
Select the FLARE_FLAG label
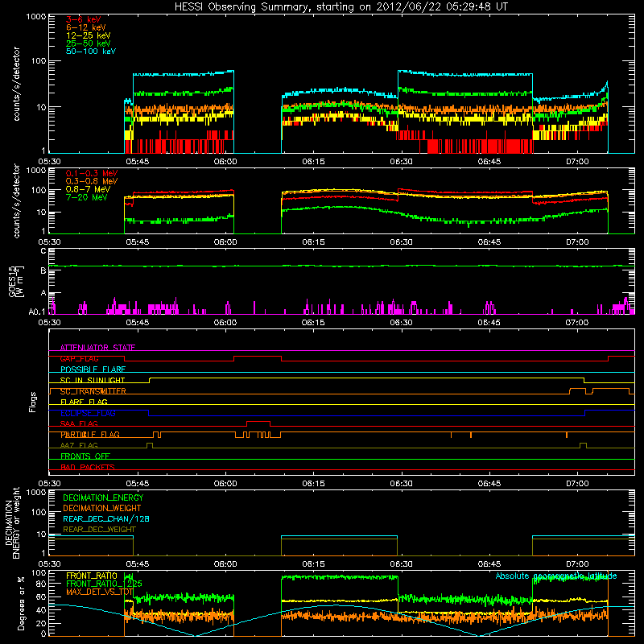pyautogui.click(x=84, y=402)
